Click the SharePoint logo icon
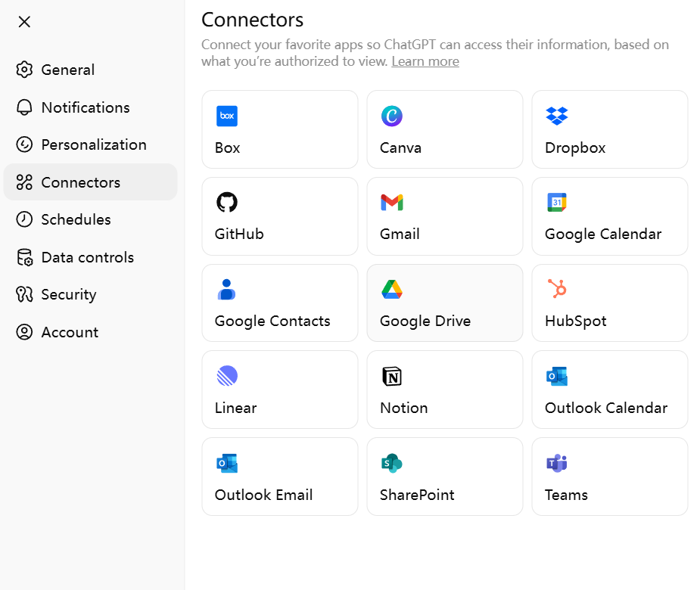700x590 pixels. (391, 463)
